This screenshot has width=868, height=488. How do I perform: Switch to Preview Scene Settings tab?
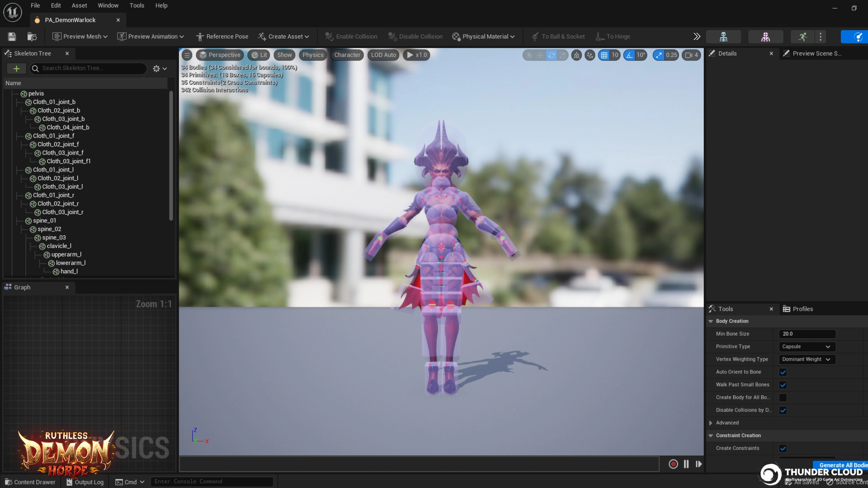(x=812, y=53)
